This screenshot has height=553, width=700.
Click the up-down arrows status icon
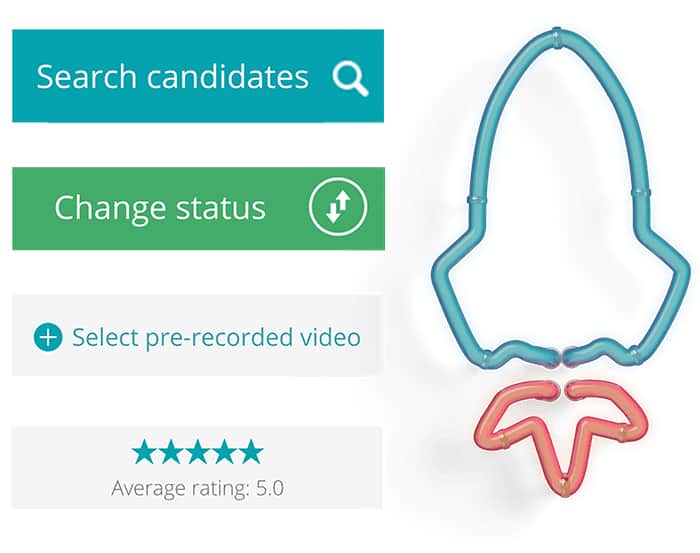point(338,207)
